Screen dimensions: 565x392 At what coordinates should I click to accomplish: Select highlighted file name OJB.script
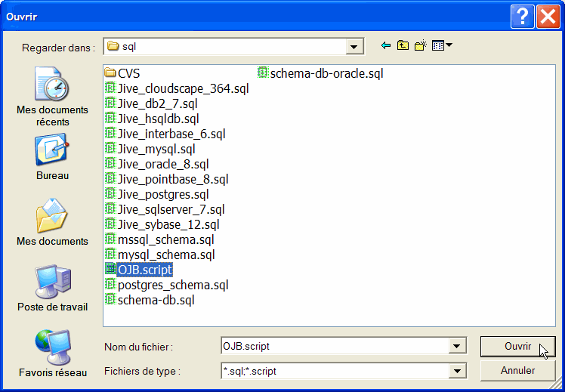145,270
